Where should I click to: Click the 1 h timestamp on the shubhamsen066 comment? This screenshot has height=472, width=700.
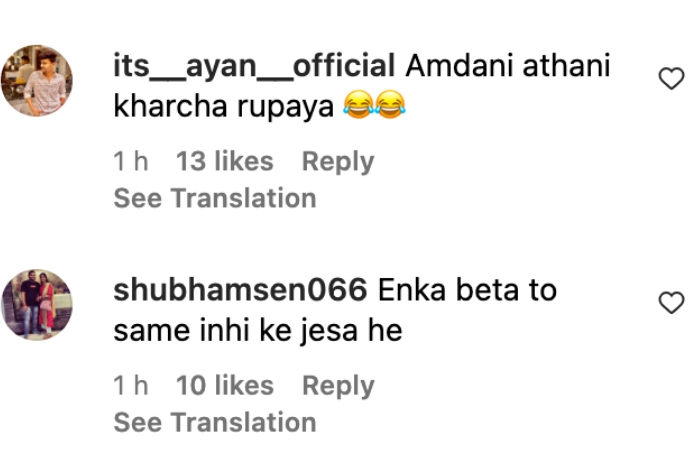tap(131, 385)
